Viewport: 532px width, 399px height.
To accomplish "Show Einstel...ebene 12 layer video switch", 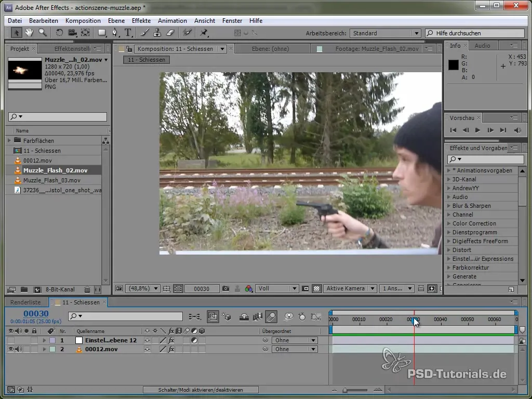I will (11, 340).
